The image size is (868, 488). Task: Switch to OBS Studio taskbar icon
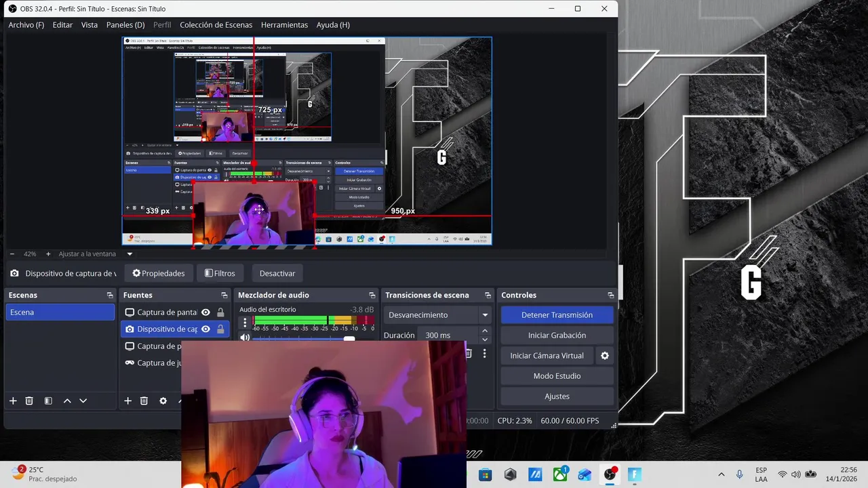(x=610, y=474)
